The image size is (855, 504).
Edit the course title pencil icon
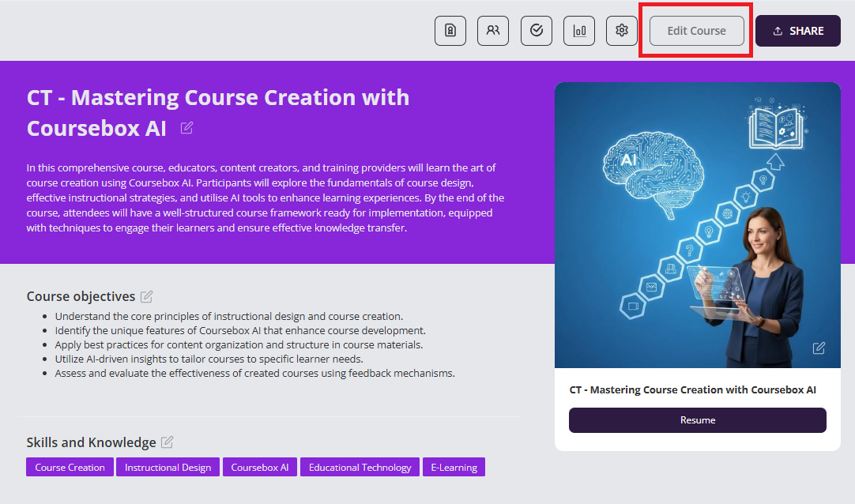(186, 128)
